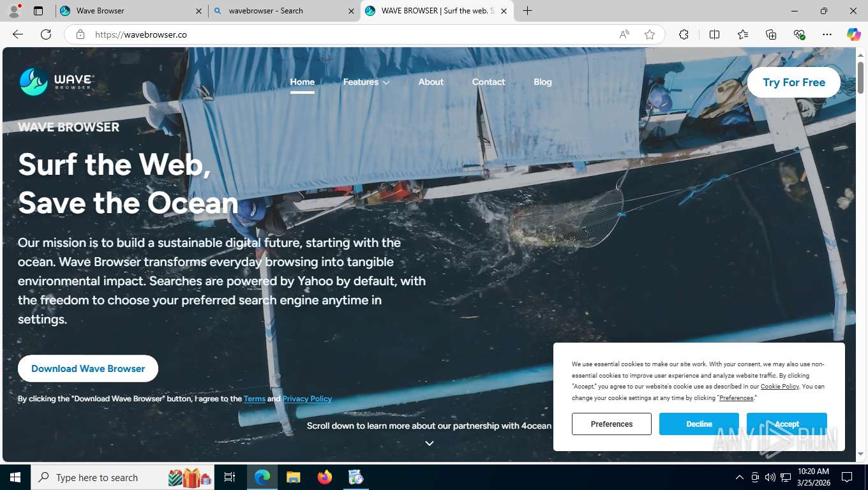Open File Explorer on the taskbar

[x=293, y=477]
